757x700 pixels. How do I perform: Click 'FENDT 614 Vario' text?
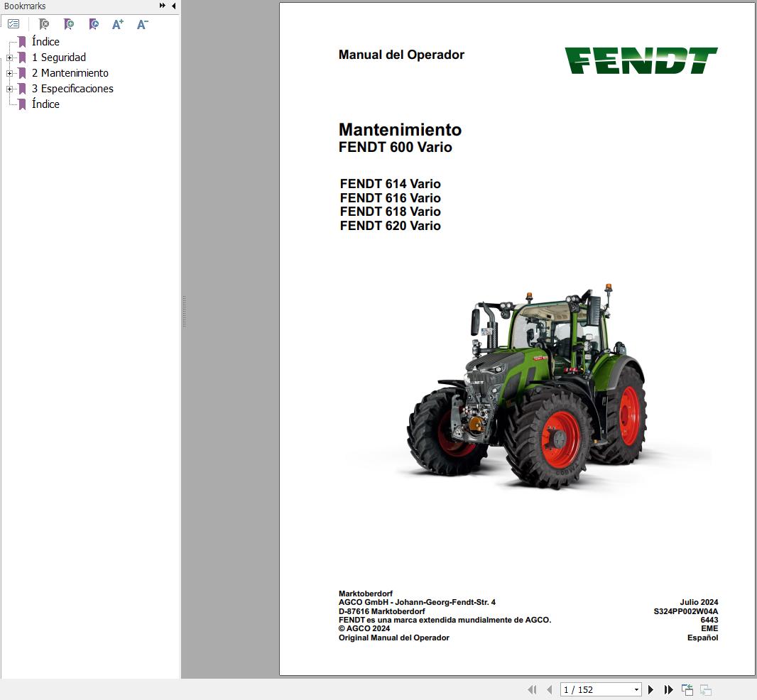point(390,184)
